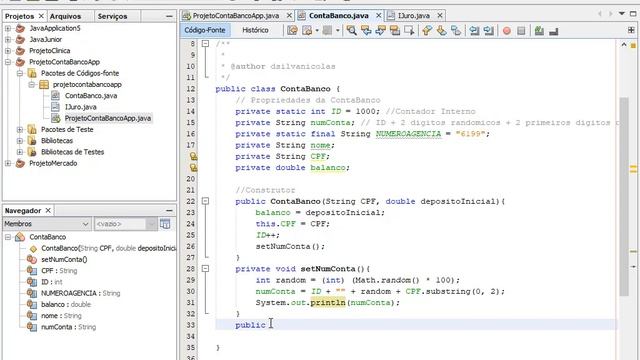Expand the JavaJunior project node

tap(8, 40)
